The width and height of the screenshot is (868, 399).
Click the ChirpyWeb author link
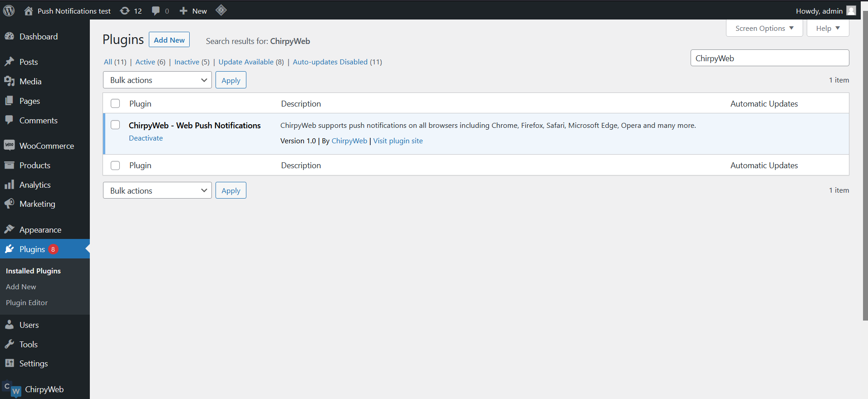point(349,141)
